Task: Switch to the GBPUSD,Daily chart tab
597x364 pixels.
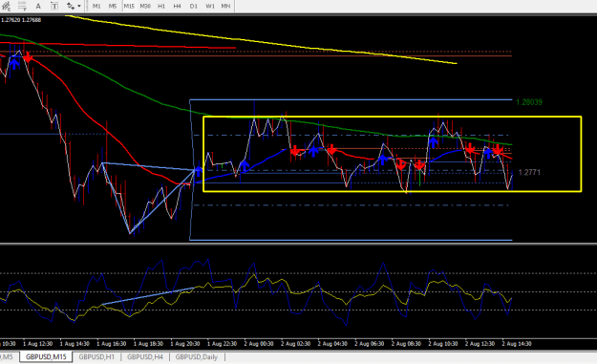Action: tap(197, 357)
